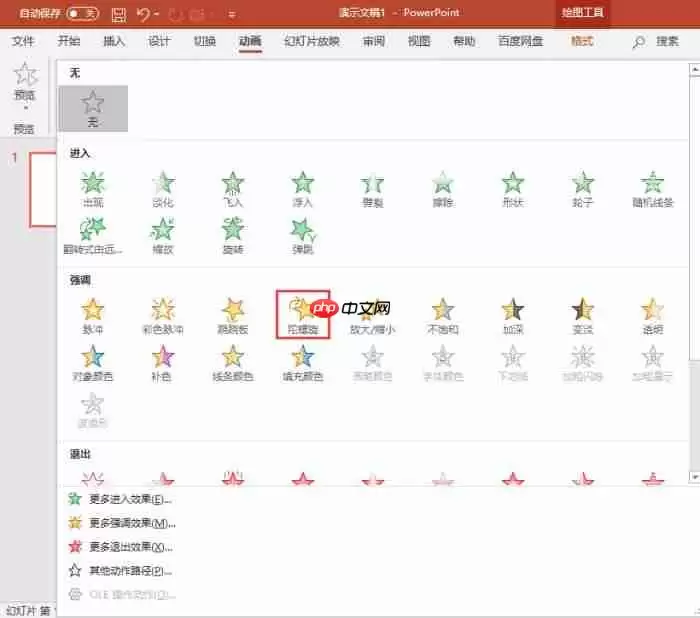Apply the 陀螺旋 emphasis animation
This screenshot has width=700, height=618.
(303, 314)
